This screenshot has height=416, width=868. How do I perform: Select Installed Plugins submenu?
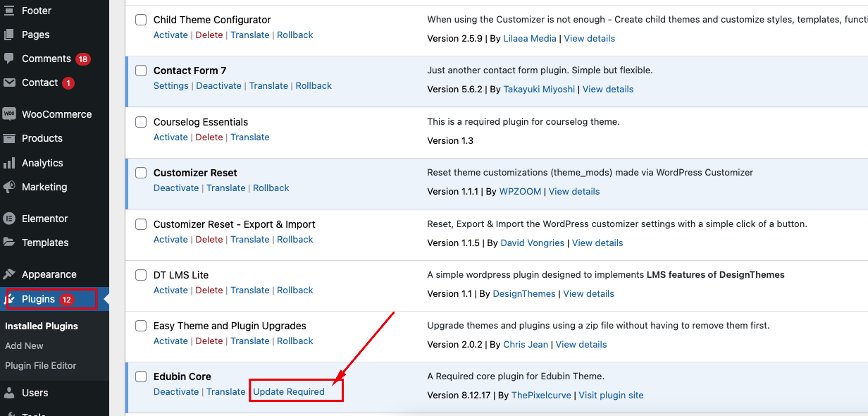(x=42, y=326)
